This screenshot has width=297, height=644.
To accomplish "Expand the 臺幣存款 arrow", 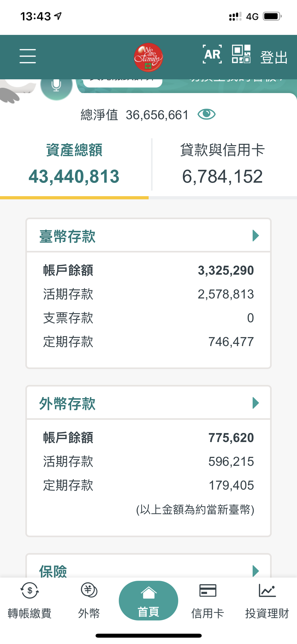I will [255, 236].
